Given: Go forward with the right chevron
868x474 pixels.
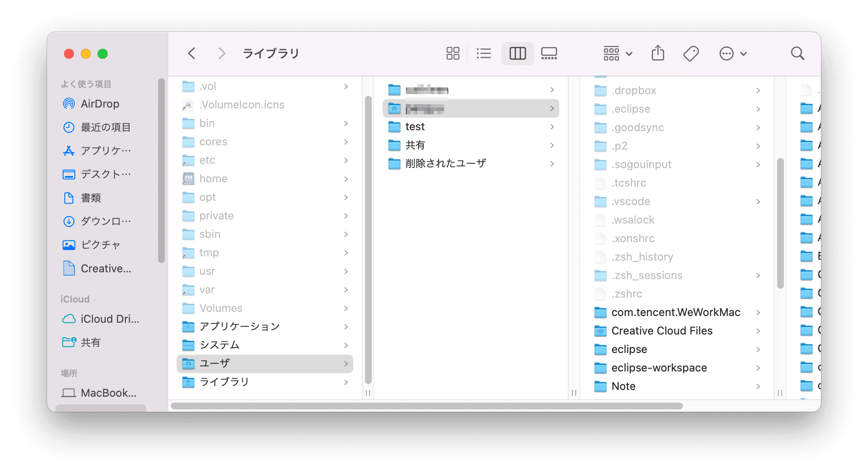Looking at the screenshot, I should click(222, 53).
